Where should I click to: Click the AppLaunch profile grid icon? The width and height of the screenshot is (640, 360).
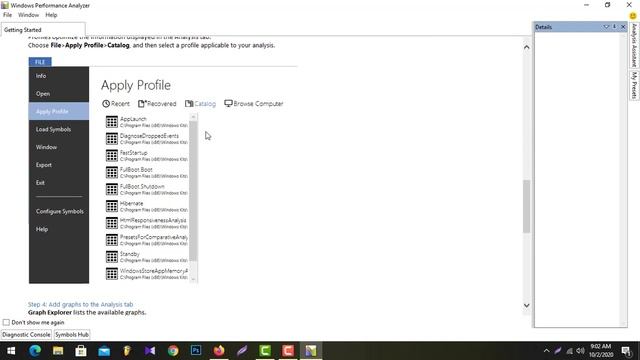pyautogui.click(x=112, y=122)
